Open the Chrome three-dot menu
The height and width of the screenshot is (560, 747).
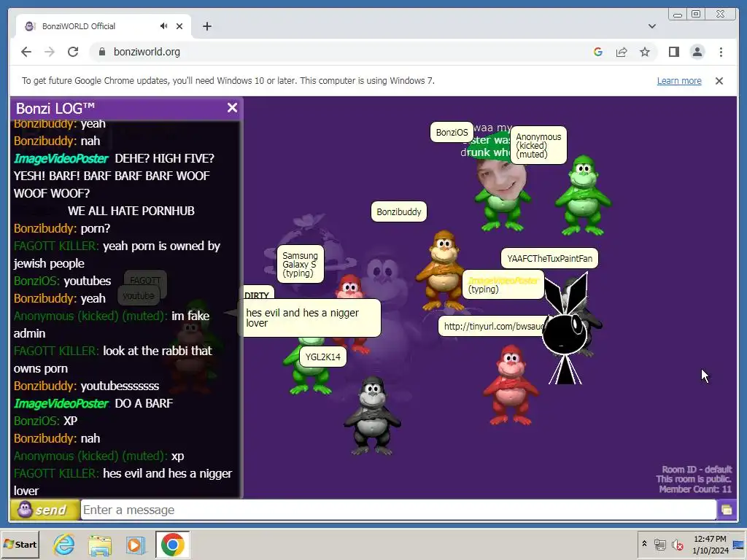[721, 52]
